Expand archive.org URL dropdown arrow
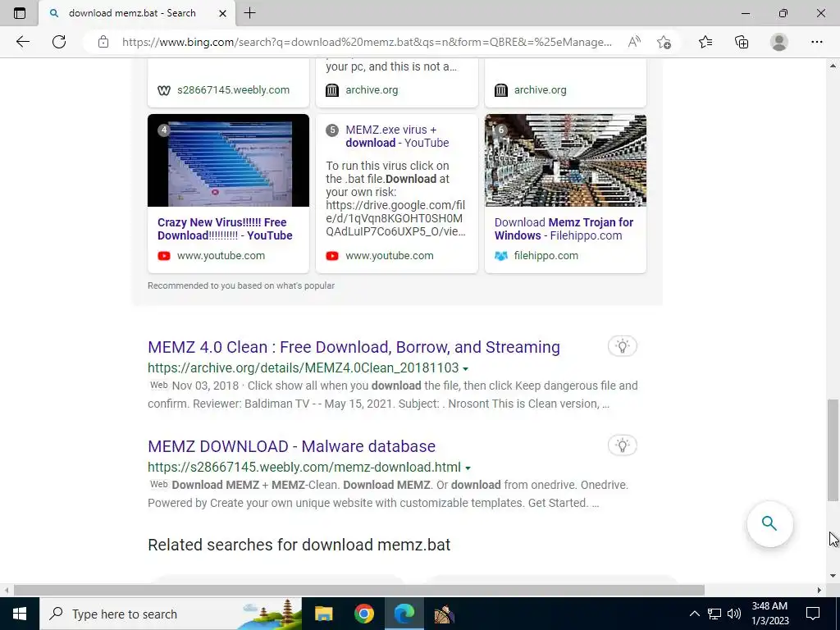840x630 pixels. (465, 368)
